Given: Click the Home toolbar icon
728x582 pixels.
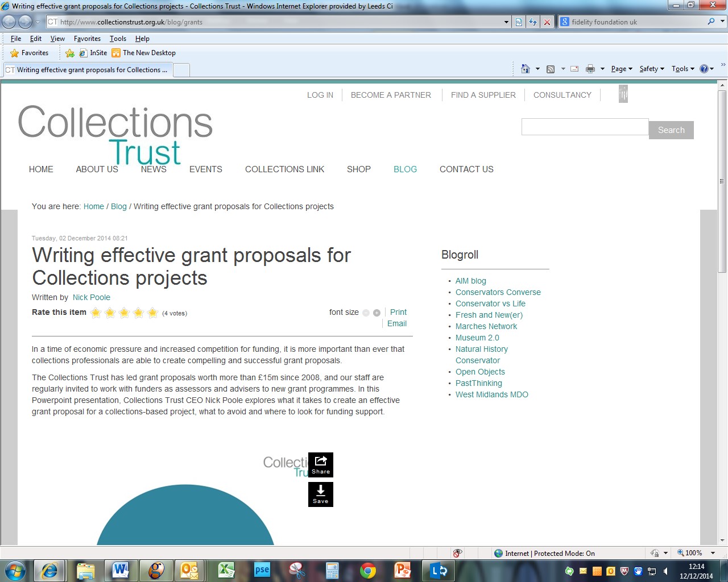Looking at the screenshot, I should [525, 69].
